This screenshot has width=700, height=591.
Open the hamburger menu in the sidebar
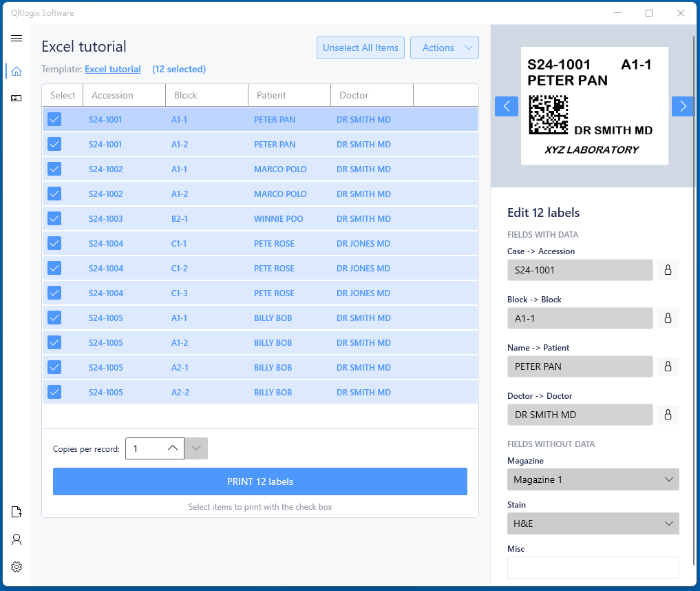tap(17, 39)
